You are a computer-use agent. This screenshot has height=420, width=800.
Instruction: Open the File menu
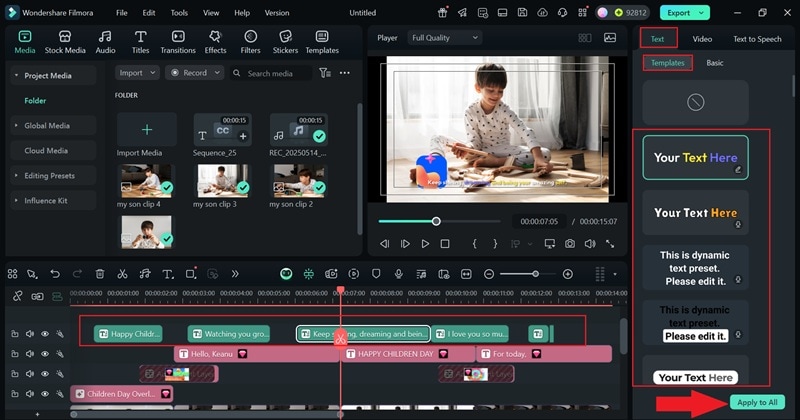coord(121,13)
